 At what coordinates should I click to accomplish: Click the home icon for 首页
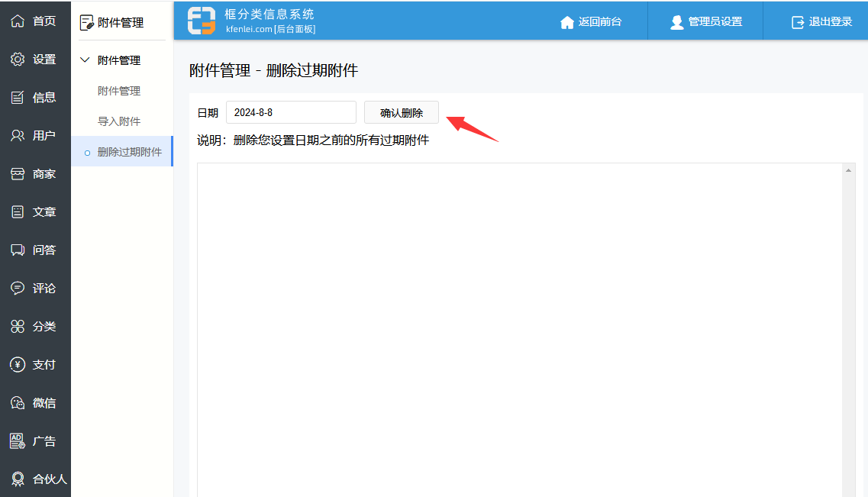[18, 21]
